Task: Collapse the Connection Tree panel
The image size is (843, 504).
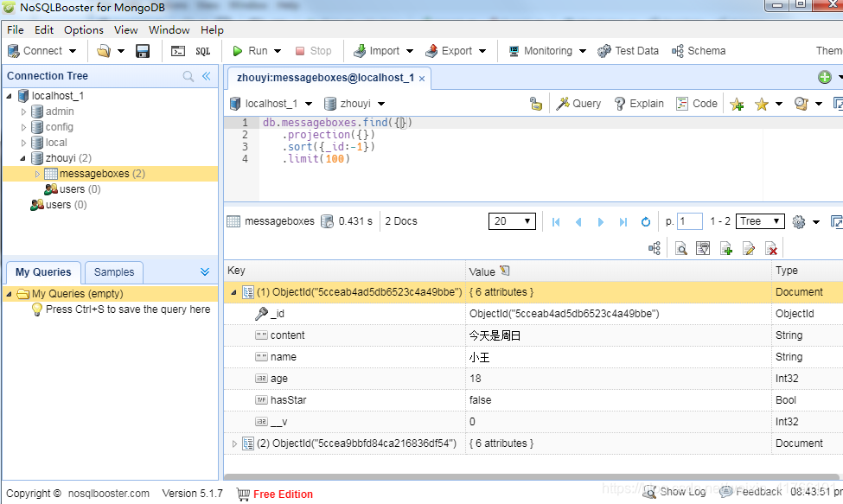Action: click(207, 76)
